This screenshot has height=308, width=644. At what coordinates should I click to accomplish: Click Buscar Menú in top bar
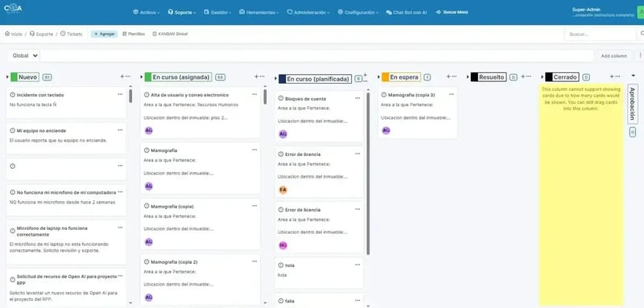452,12
